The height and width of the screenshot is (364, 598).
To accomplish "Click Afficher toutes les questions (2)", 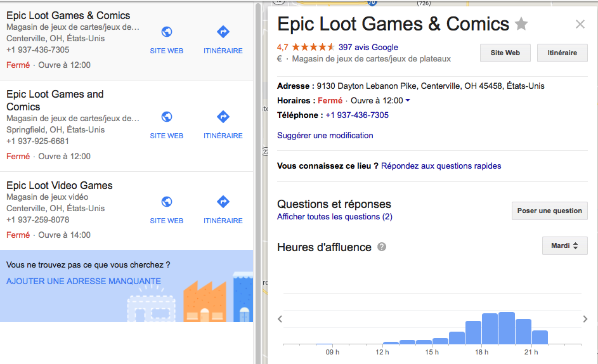I will tap(334, 217).
